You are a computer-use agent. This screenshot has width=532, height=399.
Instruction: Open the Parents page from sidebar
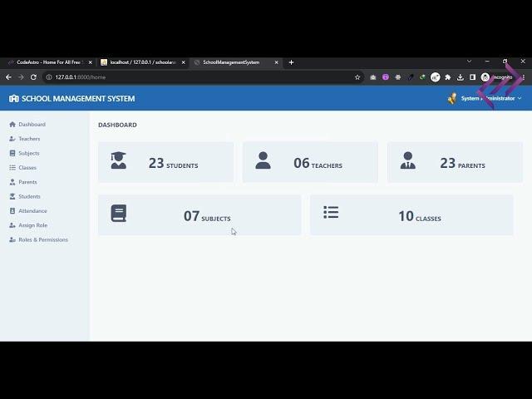(27, 182)
